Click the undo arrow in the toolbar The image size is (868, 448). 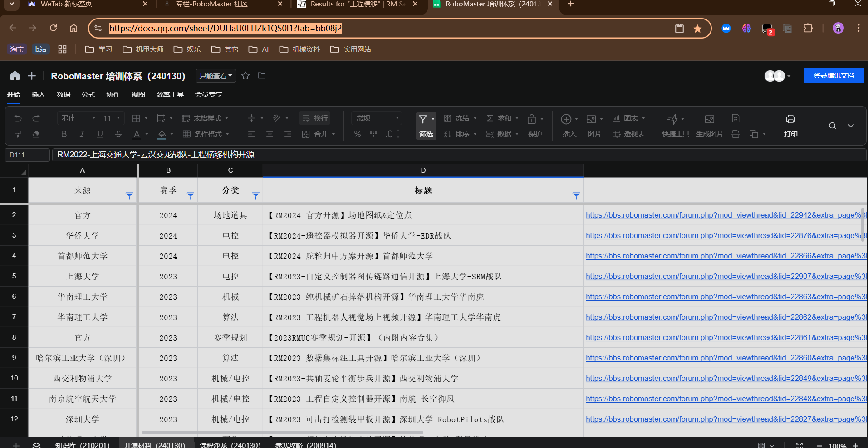point(18,118)
